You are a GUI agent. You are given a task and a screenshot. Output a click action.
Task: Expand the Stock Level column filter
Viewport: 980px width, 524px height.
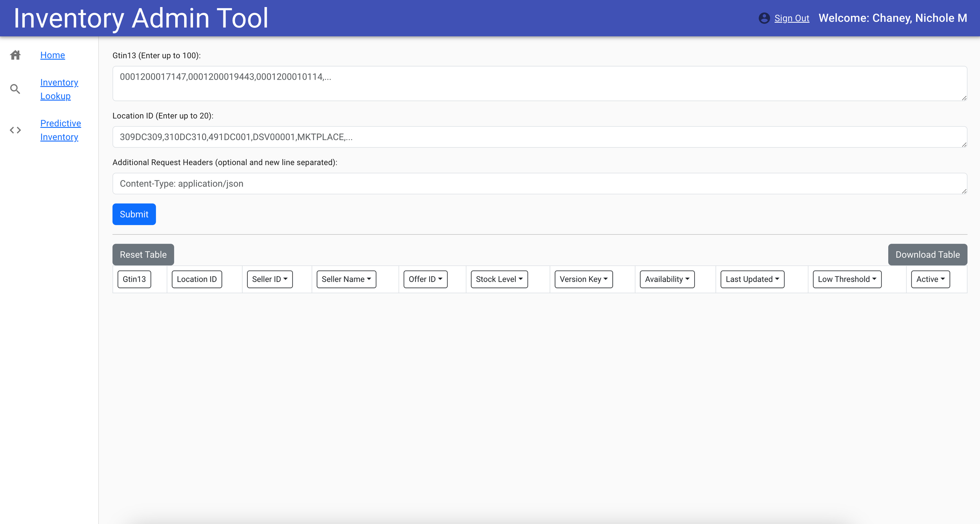coord(499,279)
